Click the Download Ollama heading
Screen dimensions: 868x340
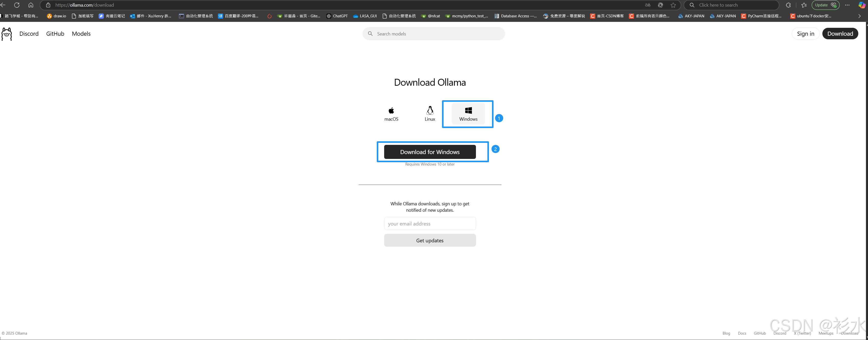pyautogui.click(x=430, y=82)
